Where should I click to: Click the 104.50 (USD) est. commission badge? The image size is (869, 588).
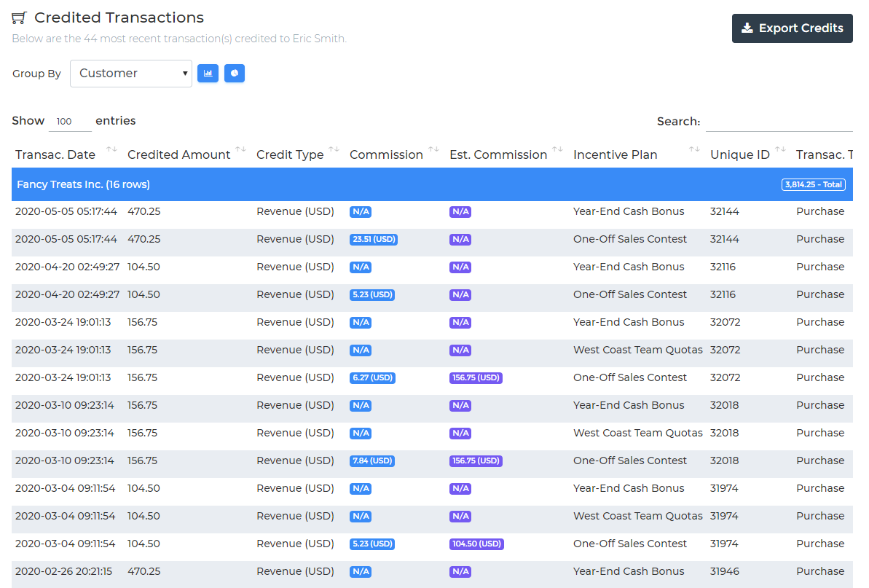coord(476,544)
